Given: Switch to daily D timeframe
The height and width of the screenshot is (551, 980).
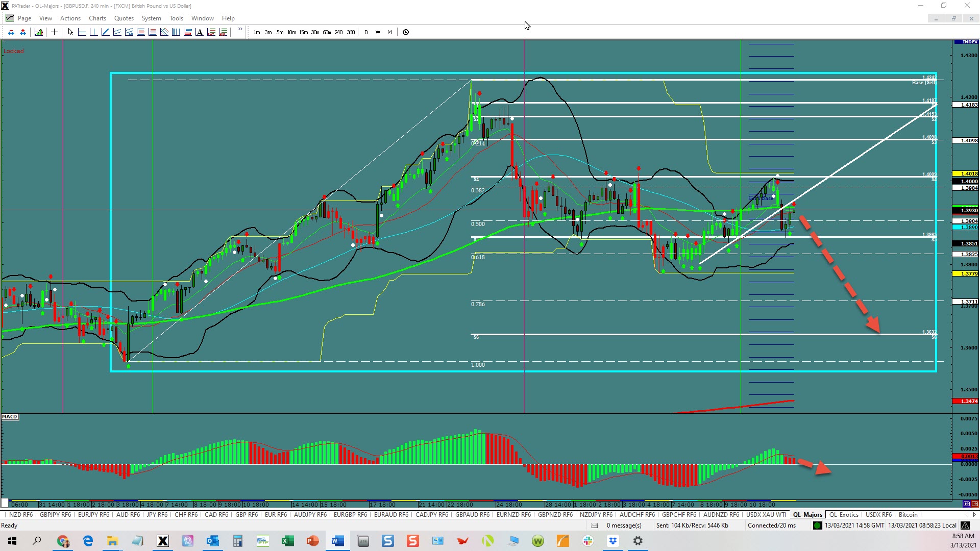Looking at the screenshot, I should [x=366, y=32].
